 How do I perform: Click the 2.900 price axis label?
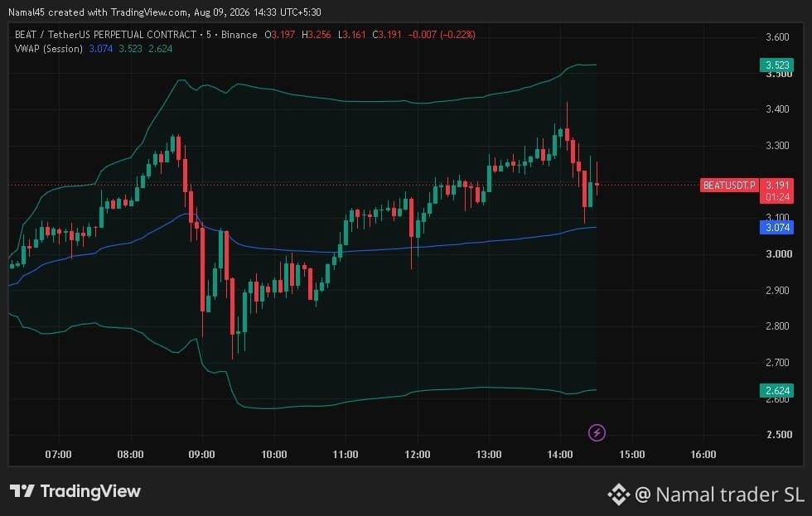click(777, 290)
